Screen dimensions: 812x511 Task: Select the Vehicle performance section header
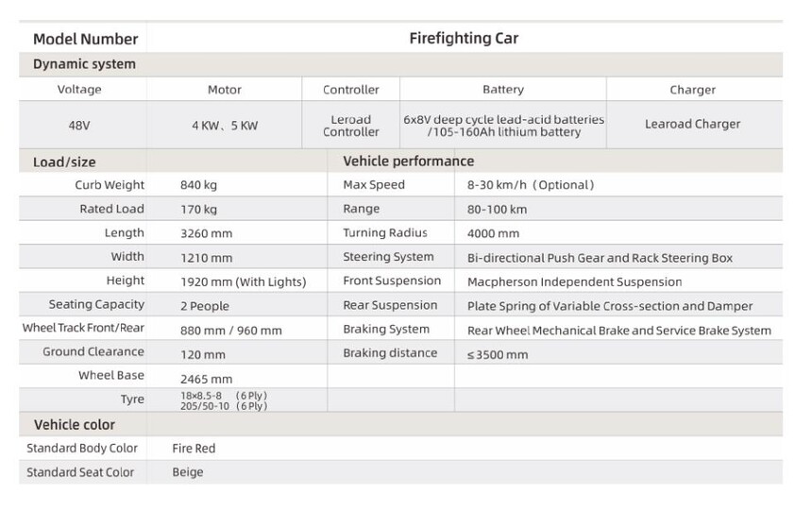pos(409,162)
